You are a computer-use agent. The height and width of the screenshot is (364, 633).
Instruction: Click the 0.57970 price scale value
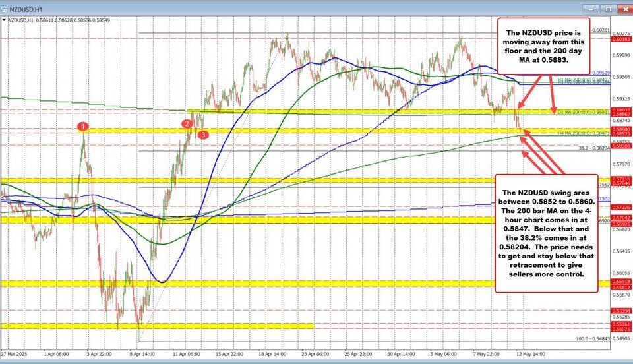coord(621,164)
